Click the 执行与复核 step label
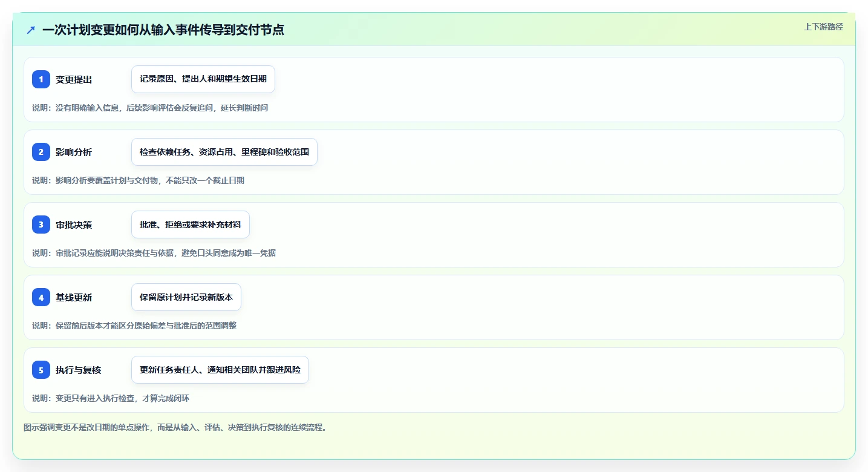Viewport: 868px width, 472px height. 79,370
